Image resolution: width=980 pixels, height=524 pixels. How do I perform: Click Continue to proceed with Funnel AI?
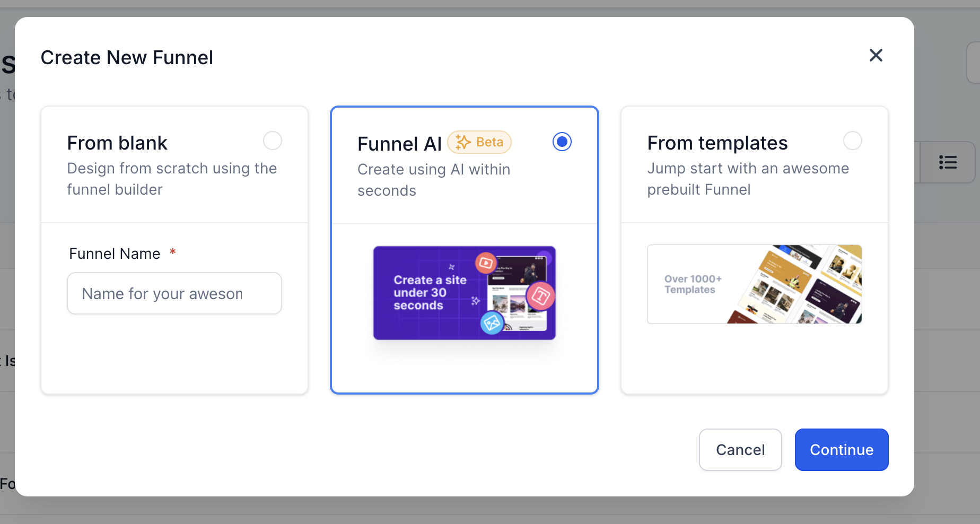841,450
